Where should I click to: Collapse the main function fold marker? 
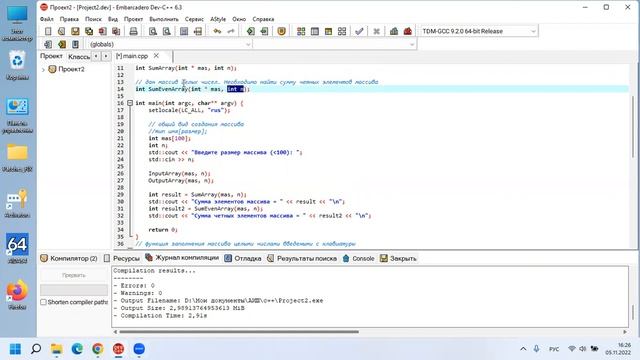pyautogui.click(x=130, y=103)
